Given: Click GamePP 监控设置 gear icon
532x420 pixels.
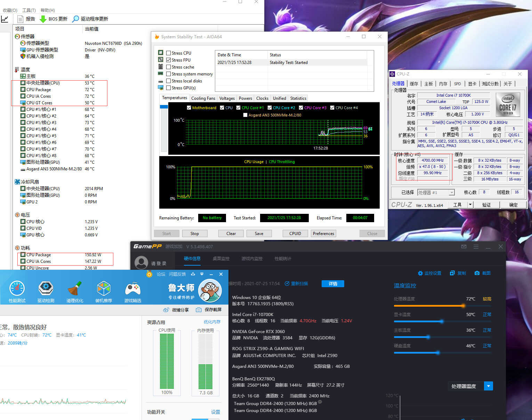Looking at the screenshot, I should (x=420, y=273).
